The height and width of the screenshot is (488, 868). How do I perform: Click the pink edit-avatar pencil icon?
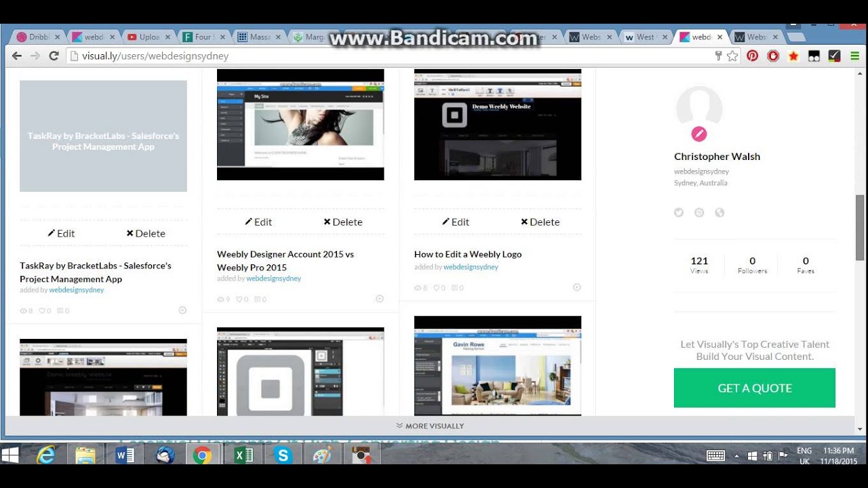click(699, 134)
